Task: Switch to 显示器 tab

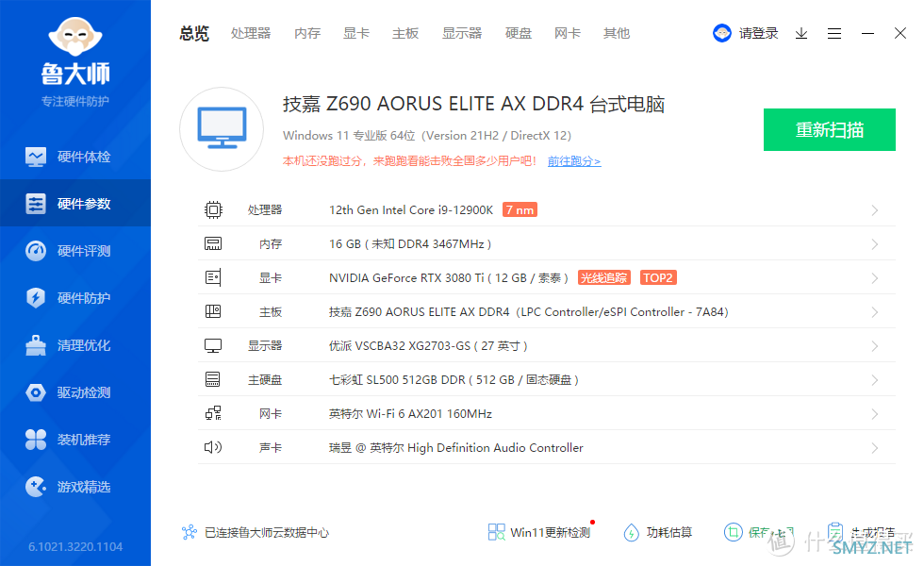Action: point(462,34)
